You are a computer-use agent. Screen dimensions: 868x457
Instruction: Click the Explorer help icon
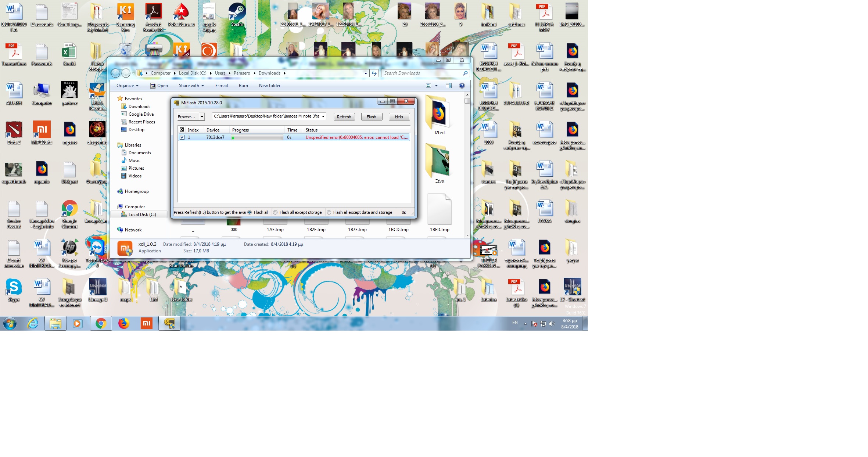pyautogui.click(x=462, y=86)
